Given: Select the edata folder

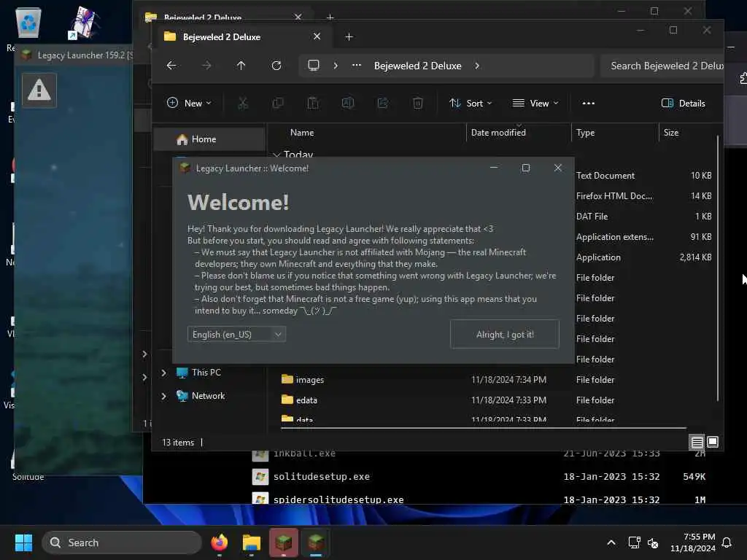Looking at the screenshot, I should tap(307, 400).
